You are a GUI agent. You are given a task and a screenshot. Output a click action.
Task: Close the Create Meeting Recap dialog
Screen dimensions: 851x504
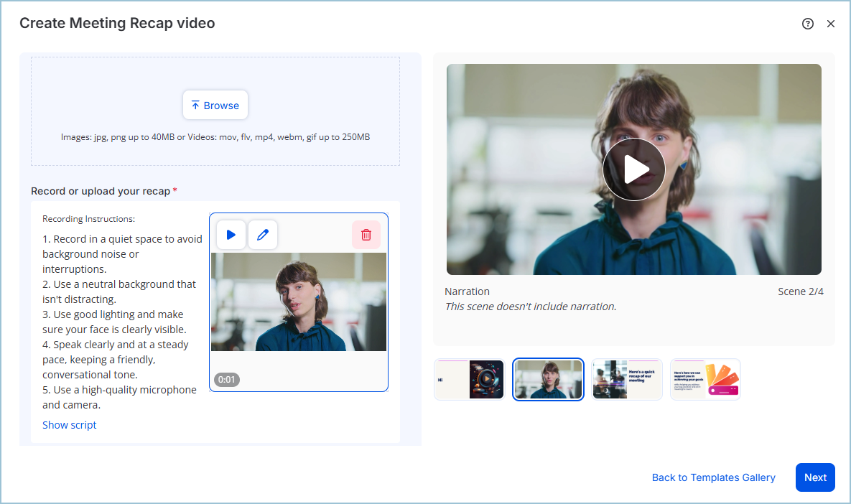tap(831, 23)
